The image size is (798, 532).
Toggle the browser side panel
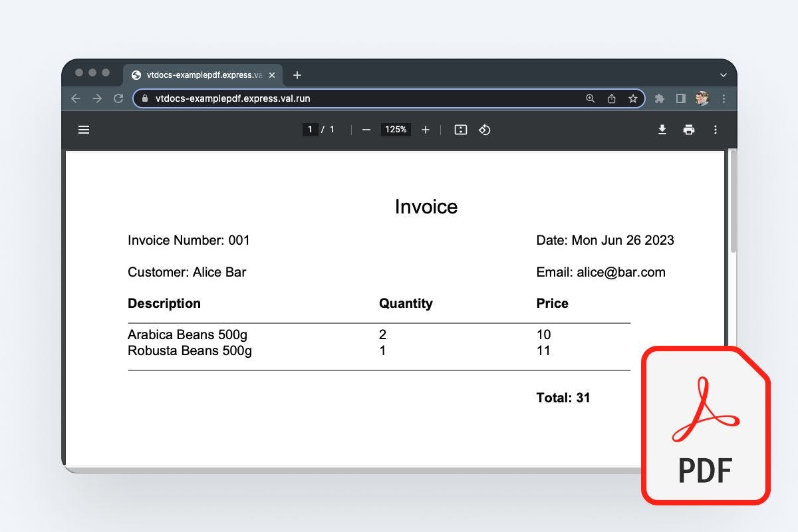pos(681,98)
